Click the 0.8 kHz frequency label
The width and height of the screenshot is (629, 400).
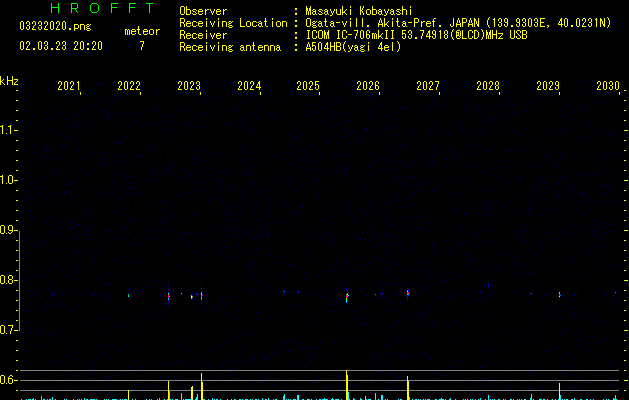8,280
